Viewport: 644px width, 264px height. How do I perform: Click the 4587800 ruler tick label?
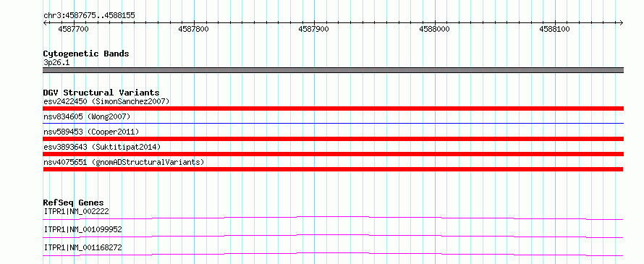tap(194, 29)
